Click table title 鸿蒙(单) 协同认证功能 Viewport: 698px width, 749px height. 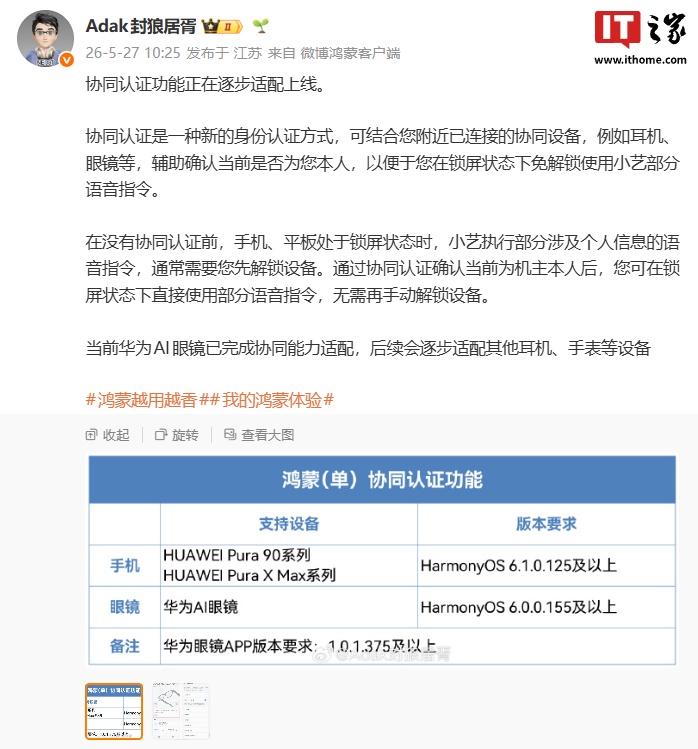[382, 480]
